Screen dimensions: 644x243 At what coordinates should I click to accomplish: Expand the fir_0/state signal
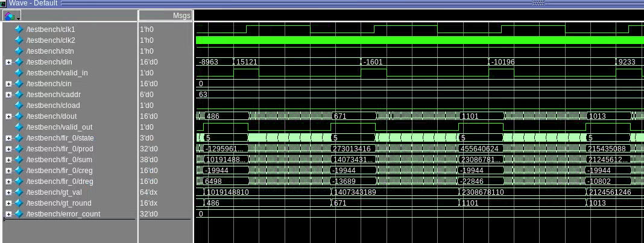pyautogui.click(x=8, y=138)
